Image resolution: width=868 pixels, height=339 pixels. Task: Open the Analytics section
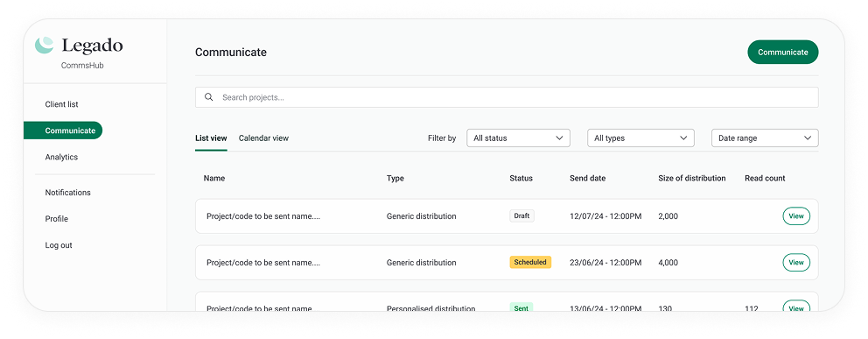(x=61, y=158)
